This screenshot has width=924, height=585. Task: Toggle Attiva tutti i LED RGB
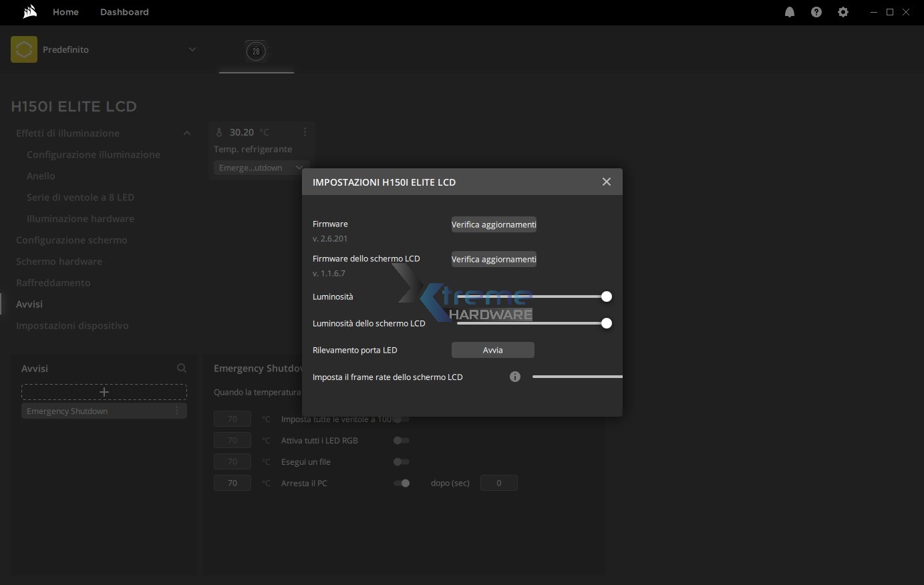402,440
